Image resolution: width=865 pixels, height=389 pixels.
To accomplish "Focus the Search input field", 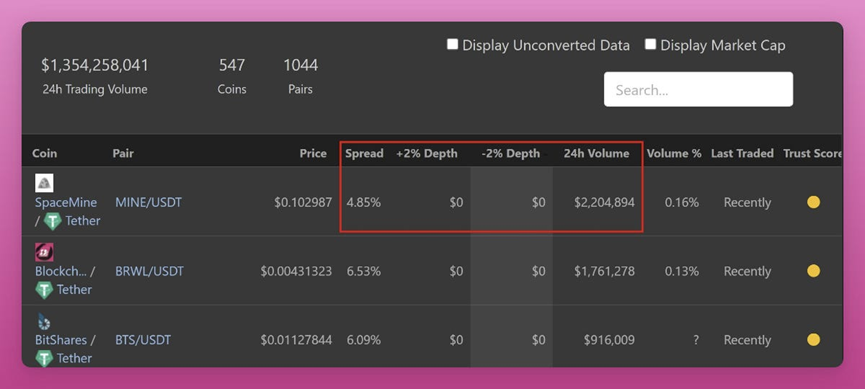I will [x=698, y=89].
